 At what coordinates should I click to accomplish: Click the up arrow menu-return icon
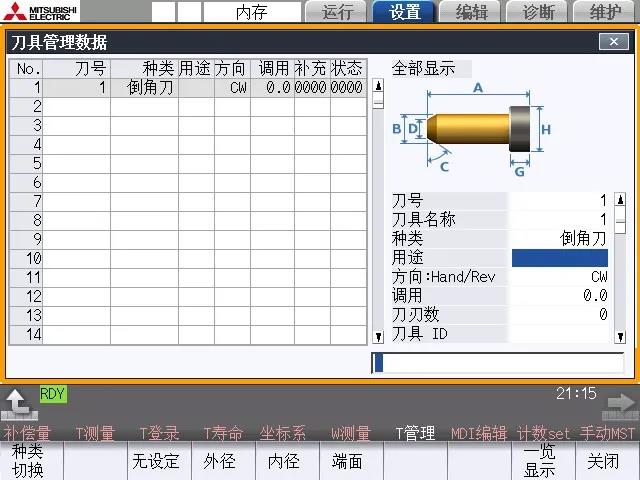18,402
